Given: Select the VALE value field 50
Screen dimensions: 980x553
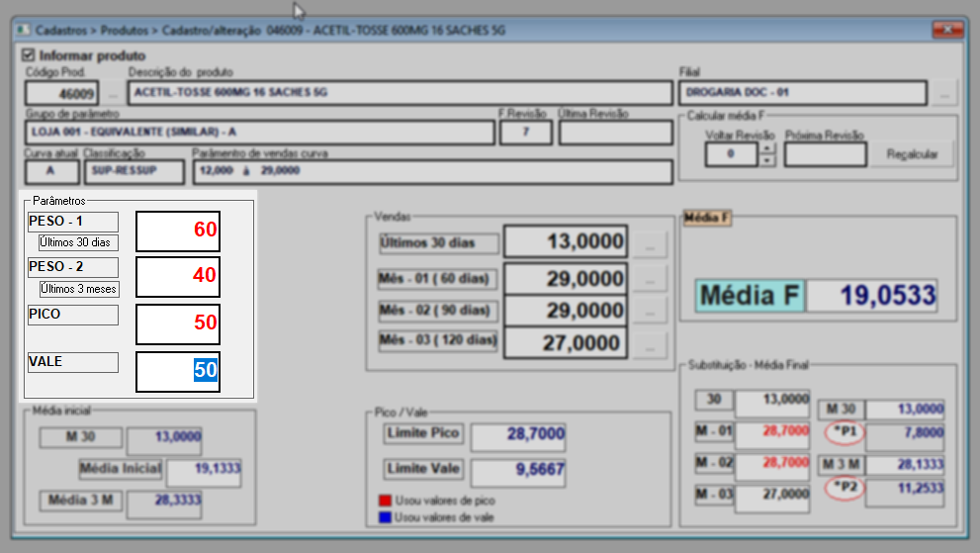Looking at the screenshot, I should (178, 372).
